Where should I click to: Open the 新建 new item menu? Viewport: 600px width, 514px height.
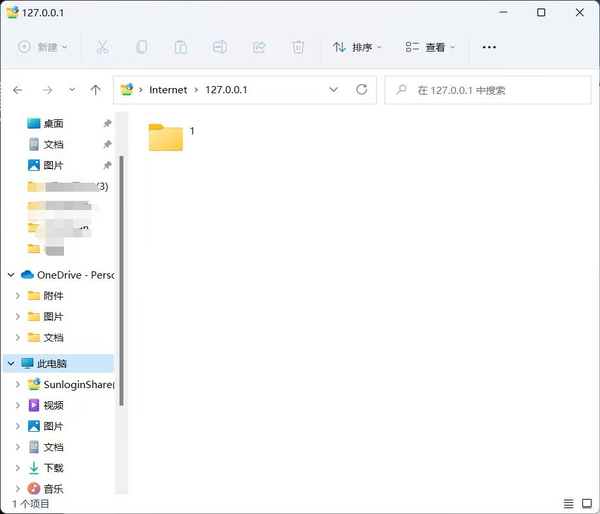point(44,47)
